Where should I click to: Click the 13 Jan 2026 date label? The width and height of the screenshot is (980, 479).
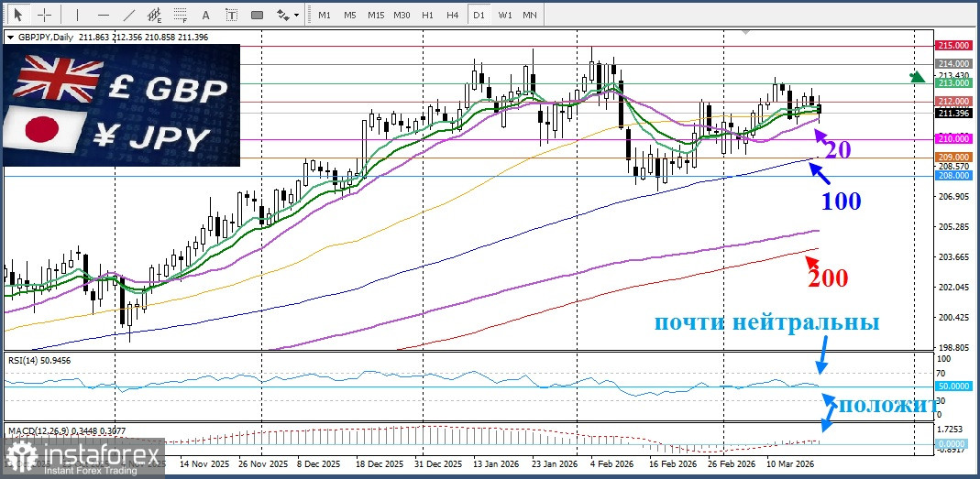coord(496,464)
